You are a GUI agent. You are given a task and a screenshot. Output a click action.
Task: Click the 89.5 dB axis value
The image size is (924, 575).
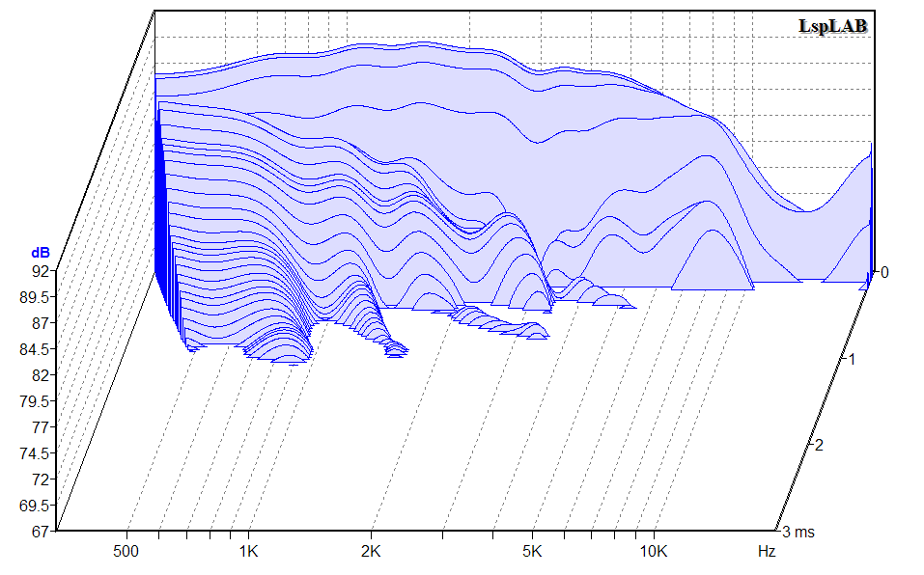[35, 297]
